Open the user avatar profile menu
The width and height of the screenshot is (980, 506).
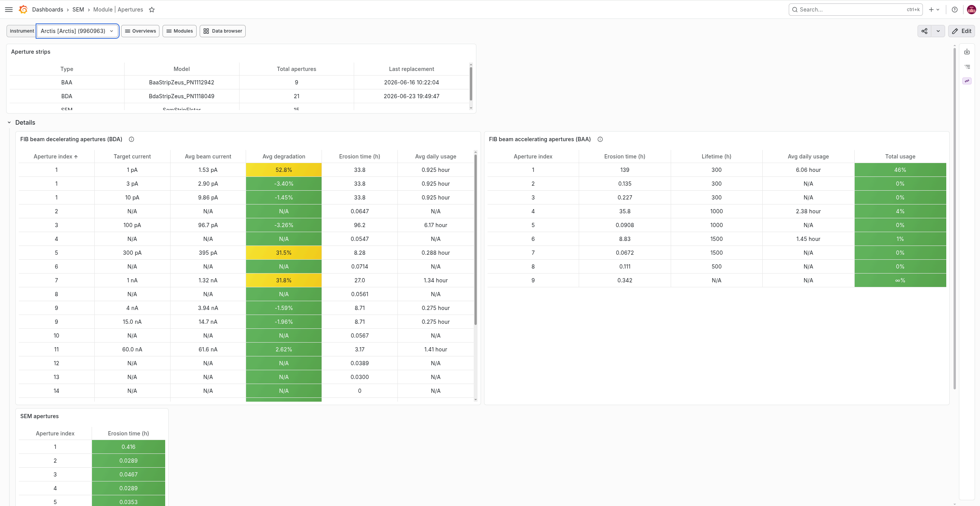click(971, 10)
